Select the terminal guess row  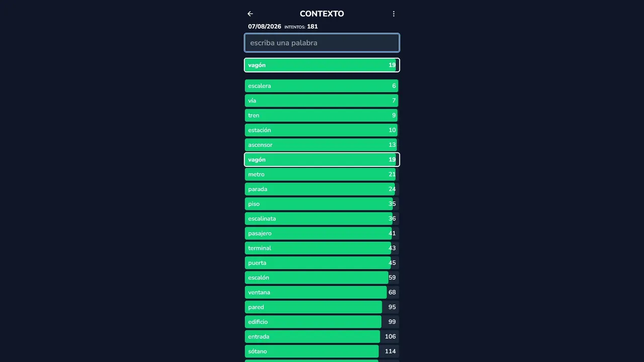point(322,248)
